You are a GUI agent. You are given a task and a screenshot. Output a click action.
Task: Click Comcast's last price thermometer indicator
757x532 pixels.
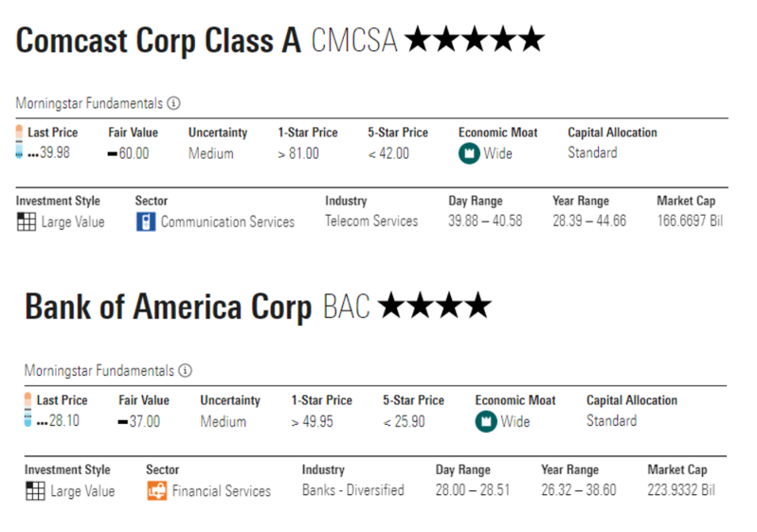(19, 142)
